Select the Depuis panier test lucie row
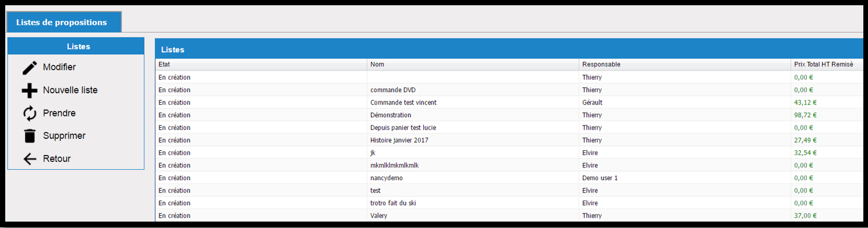 (509, 128)
